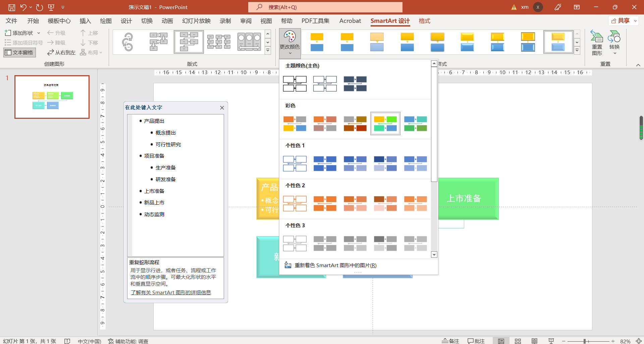Screen dimensions: 644x344
Task: Click Recolor Pictures in SmartArt option
Action: tap(335, 265)
